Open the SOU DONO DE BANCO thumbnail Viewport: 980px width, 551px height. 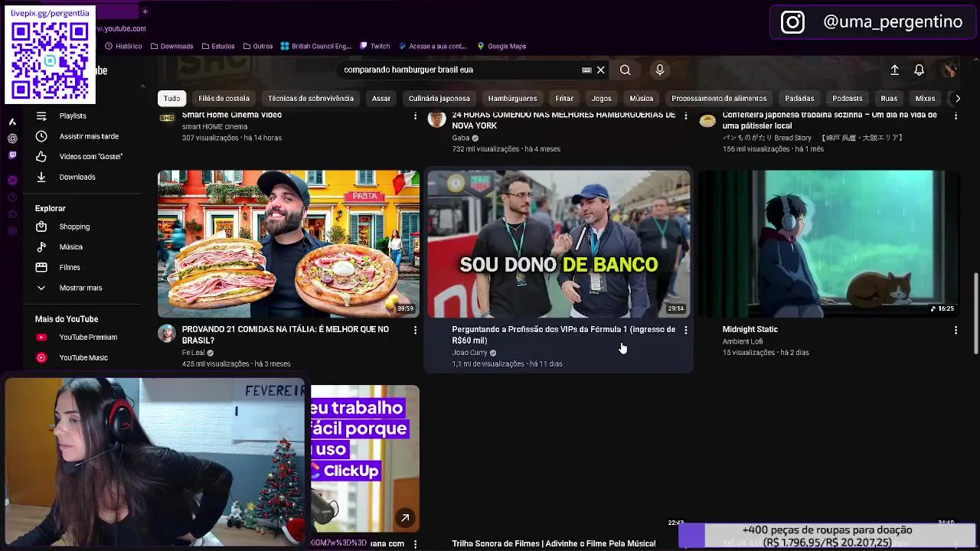tap(559, 243)
